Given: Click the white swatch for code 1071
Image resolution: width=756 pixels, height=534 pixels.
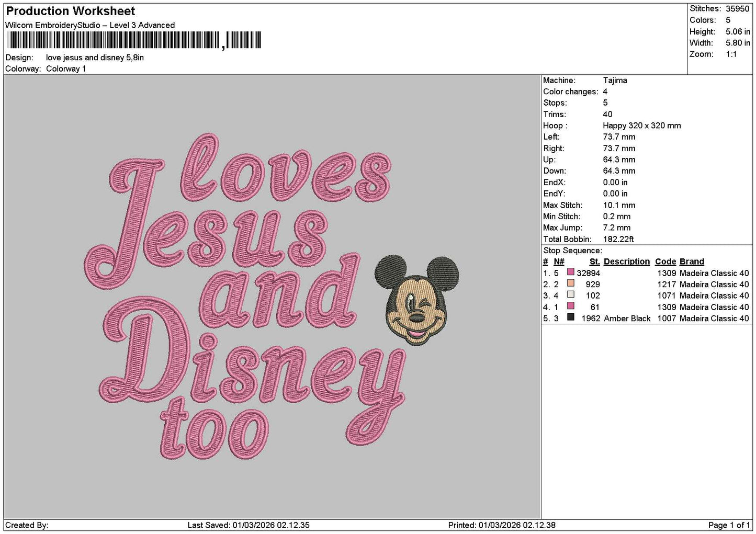Looking at the screenshot, I should coord(571,295).
